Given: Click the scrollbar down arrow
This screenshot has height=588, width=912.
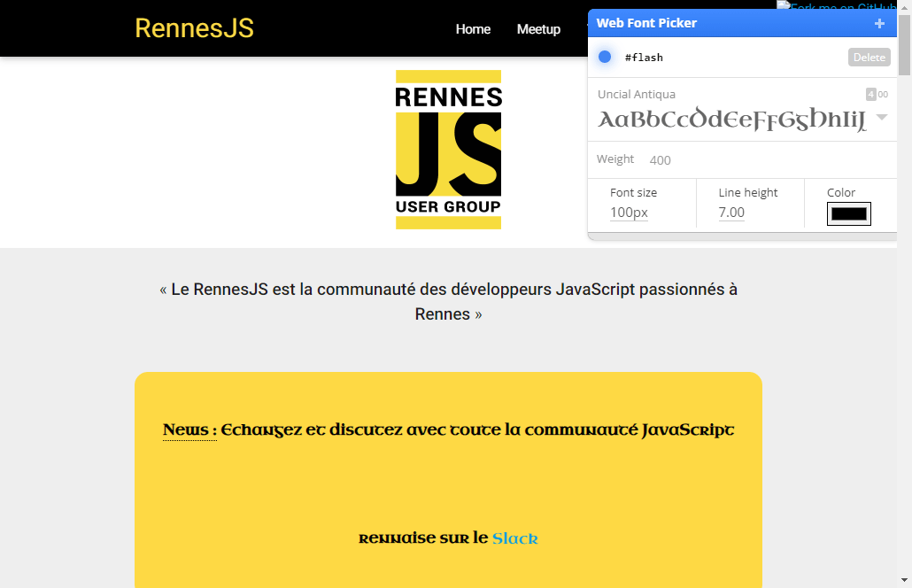Looking at the screenshot, I should (904, 580).
